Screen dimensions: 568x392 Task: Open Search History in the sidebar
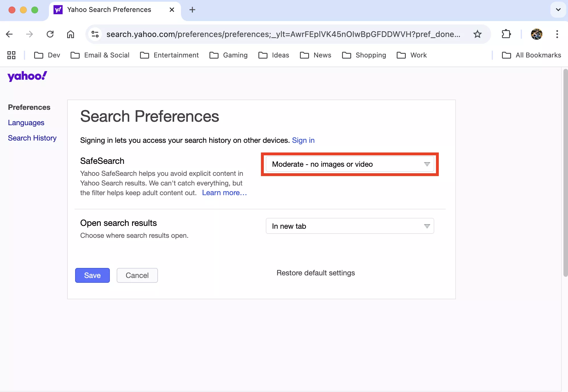32,138
